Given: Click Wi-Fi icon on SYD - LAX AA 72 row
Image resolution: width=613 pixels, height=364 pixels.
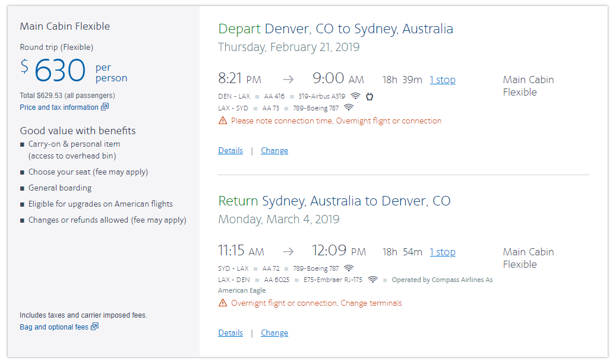Looking at the screenshot, I should 349,268.
